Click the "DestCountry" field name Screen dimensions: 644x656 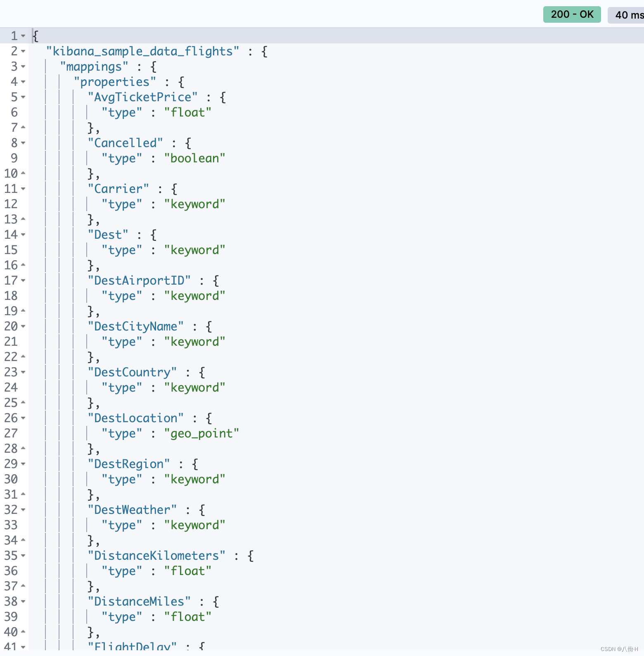point(132,372)
